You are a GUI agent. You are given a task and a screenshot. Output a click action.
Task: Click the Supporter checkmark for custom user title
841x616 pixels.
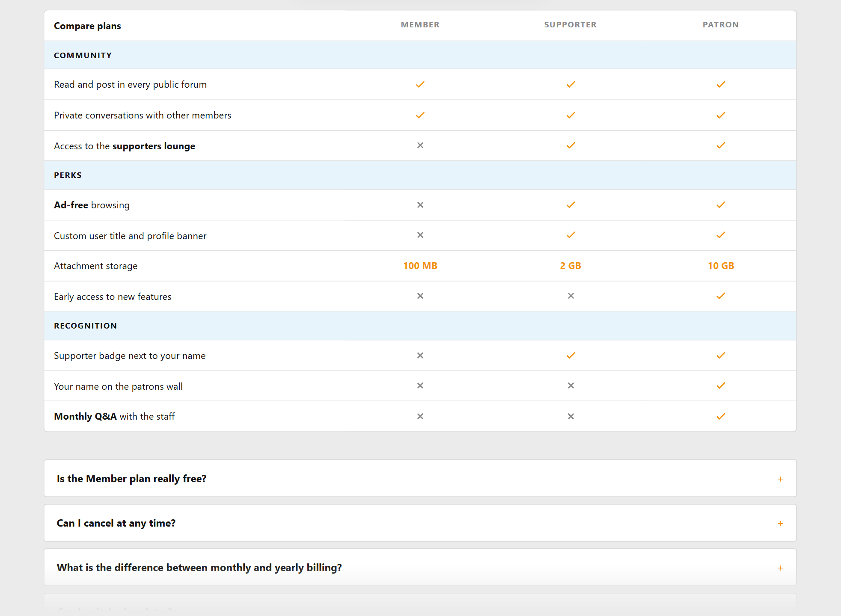click(x=571, y=235)
